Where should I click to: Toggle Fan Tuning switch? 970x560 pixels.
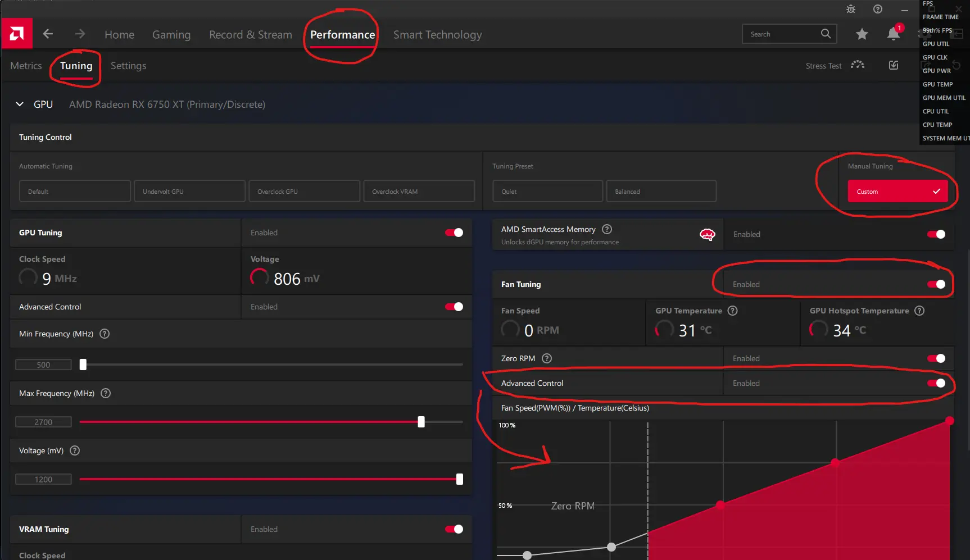click(936, 284)
